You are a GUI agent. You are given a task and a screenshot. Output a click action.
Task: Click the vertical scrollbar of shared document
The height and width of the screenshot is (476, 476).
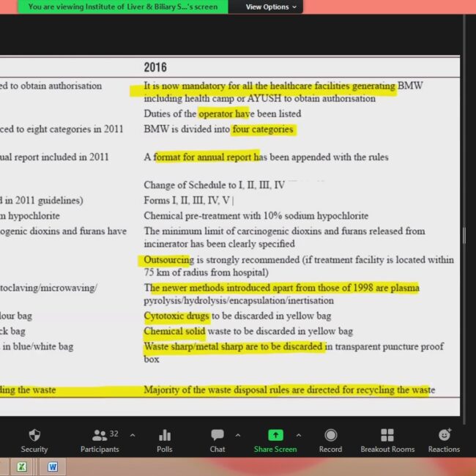[x=463, y=234]
